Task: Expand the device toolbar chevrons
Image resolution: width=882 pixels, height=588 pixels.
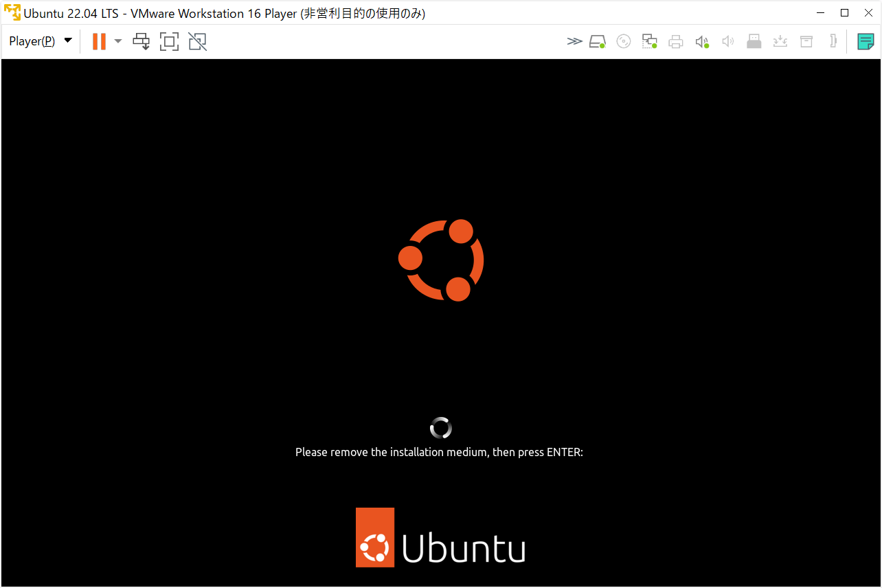Action: (x=574, y=42)
